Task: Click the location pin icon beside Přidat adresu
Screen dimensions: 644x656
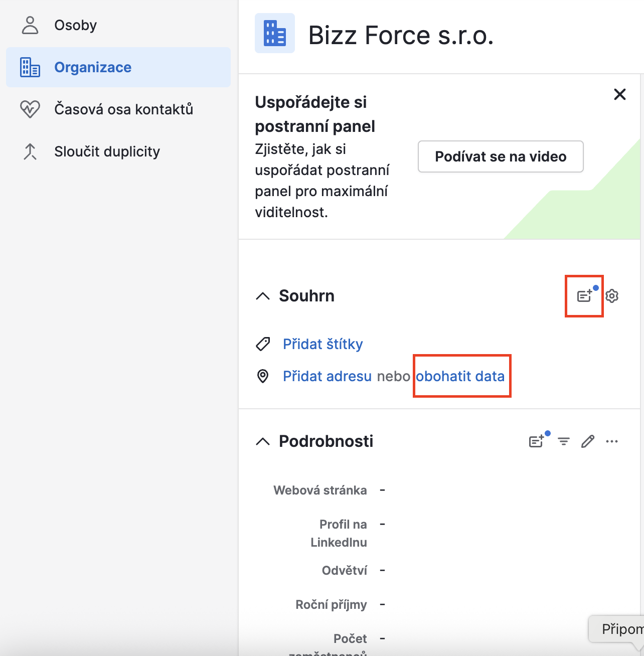Action: click(x=263, y=376)
